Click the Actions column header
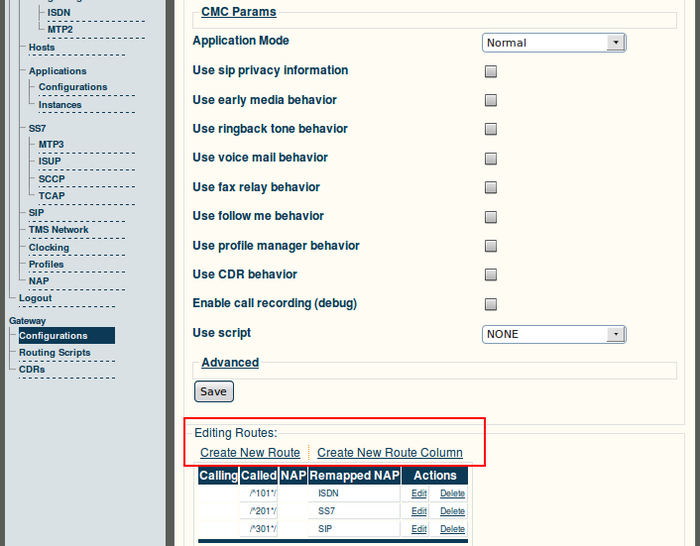Viewport: 700px width, 546px height. point(435,475)
